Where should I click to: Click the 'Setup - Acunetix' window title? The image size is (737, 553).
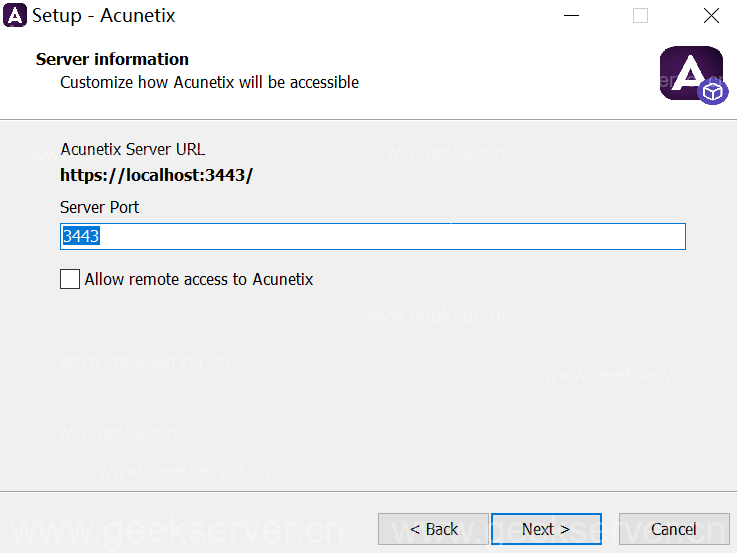point(104,16)
